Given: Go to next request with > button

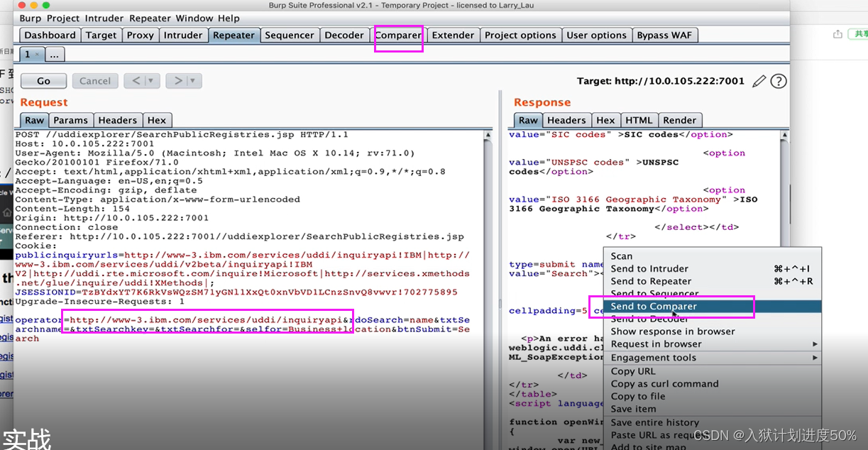Looking at the screenshot, I should click(x=177, y=81).
